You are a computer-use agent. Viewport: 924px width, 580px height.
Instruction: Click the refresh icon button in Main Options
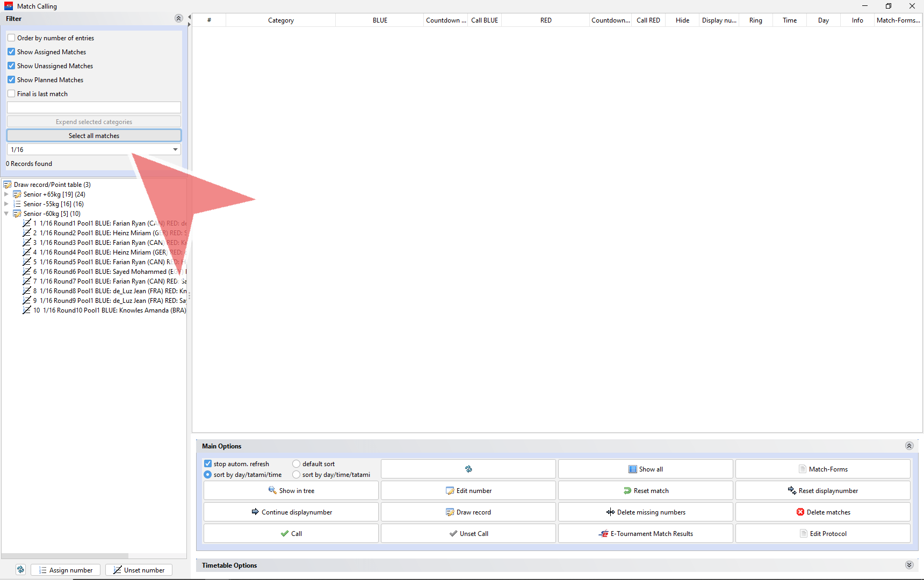tap(468, 469)
